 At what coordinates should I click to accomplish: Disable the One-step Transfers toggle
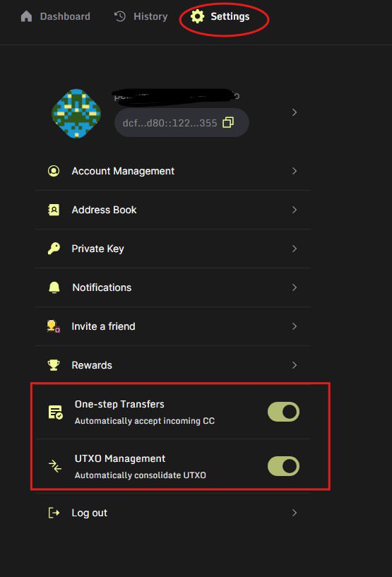(x=283, y=412)
